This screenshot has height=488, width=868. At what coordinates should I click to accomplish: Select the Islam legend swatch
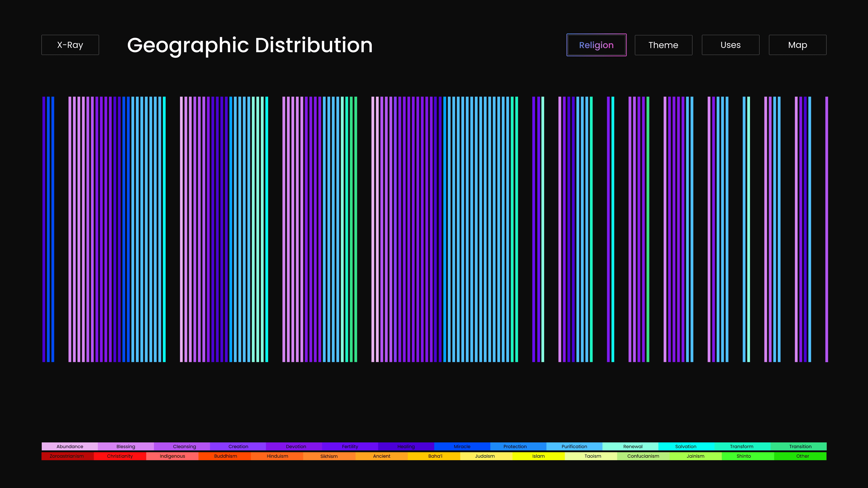tap(538, 456)
